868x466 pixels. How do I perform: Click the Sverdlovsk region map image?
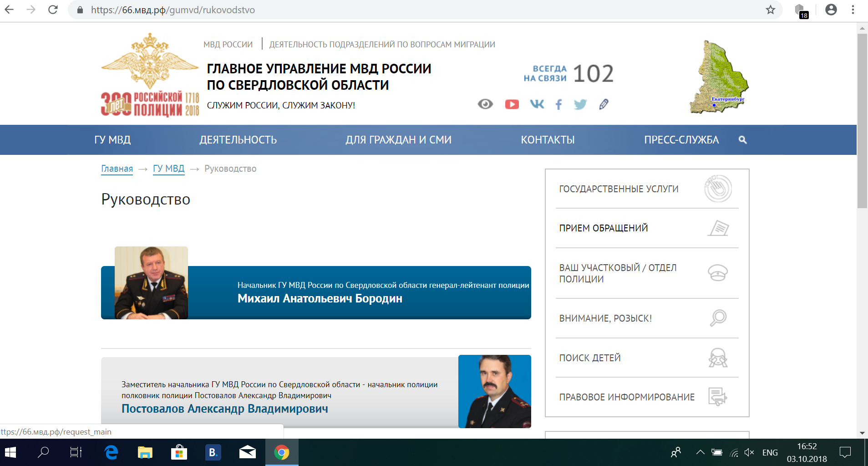tap(718, 77)
